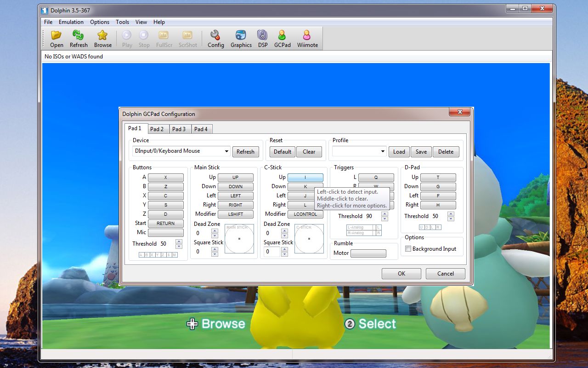Click the Y button mapping S

click(x=166, y=205)
